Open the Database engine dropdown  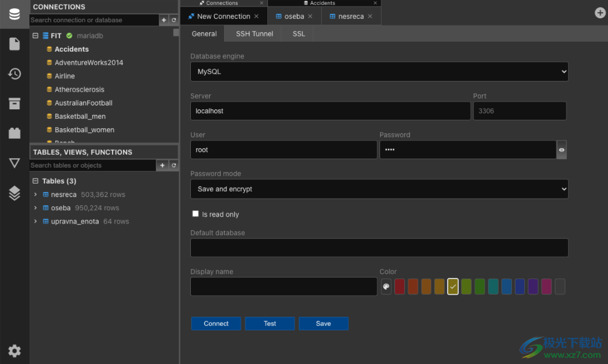tap(379, 72)
